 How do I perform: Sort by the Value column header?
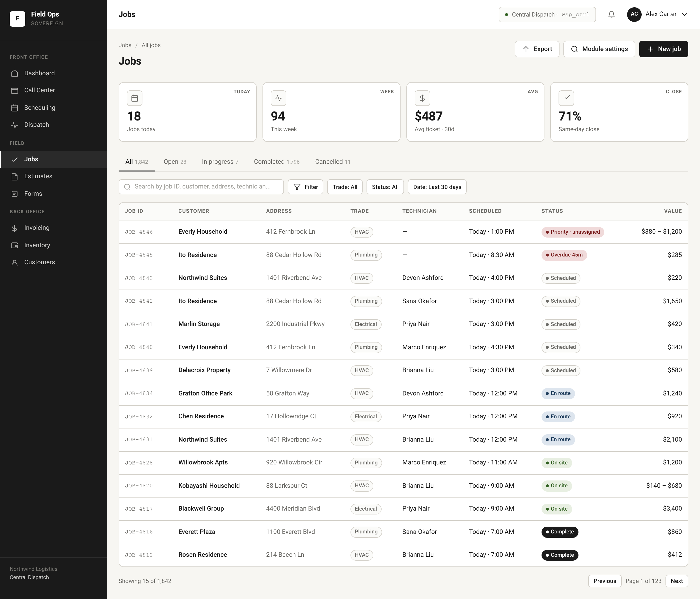673,211
